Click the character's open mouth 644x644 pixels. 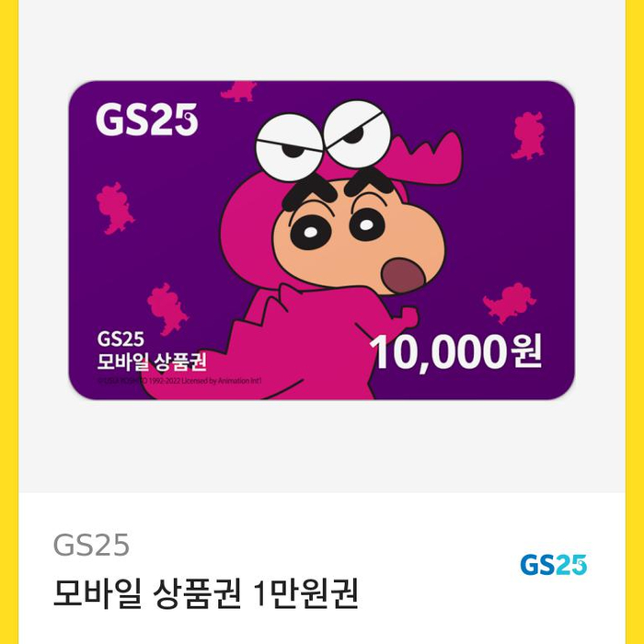[404, 275]
